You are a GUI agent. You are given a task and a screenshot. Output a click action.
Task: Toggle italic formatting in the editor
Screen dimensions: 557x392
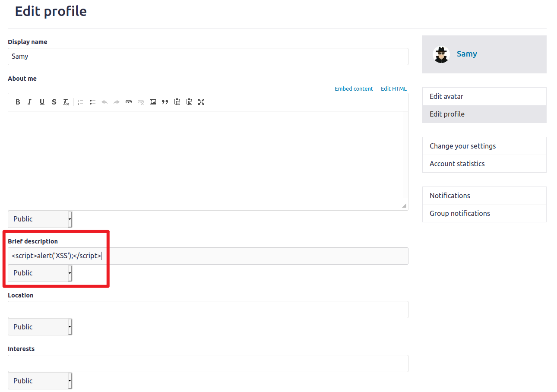point(29,102)
